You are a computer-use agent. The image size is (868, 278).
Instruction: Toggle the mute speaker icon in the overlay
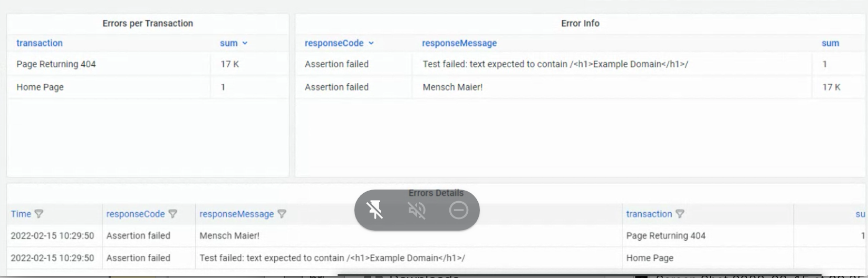pyautogui.click(x=417, y=210)
